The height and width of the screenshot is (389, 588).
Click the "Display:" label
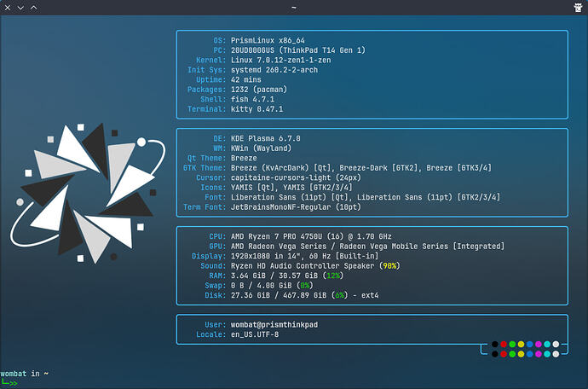tap(209, 256)
